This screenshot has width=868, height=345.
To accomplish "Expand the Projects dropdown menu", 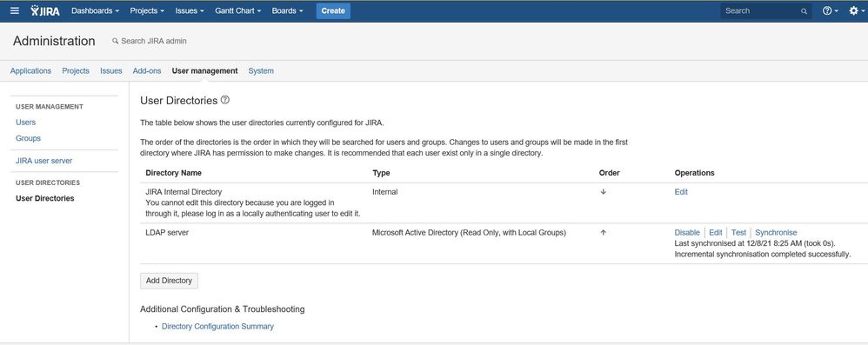I will 147,10.
